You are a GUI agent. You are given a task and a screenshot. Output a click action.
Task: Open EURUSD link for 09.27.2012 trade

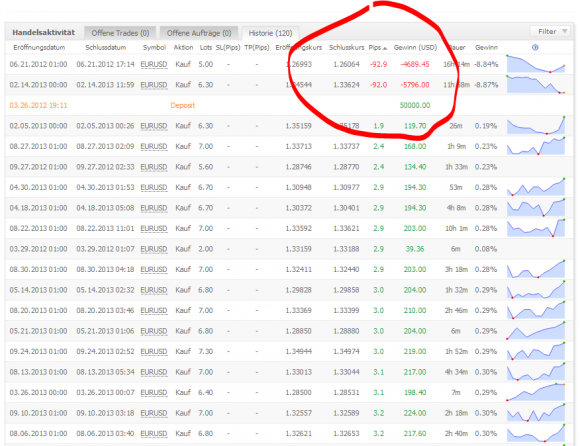point(154,167)
